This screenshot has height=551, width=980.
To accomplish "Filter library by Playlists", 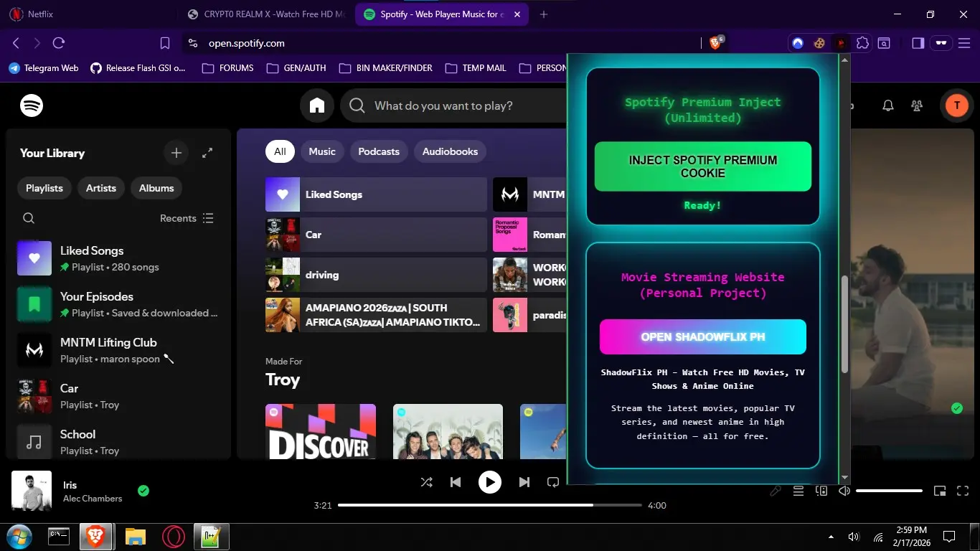I will point(44,188).
